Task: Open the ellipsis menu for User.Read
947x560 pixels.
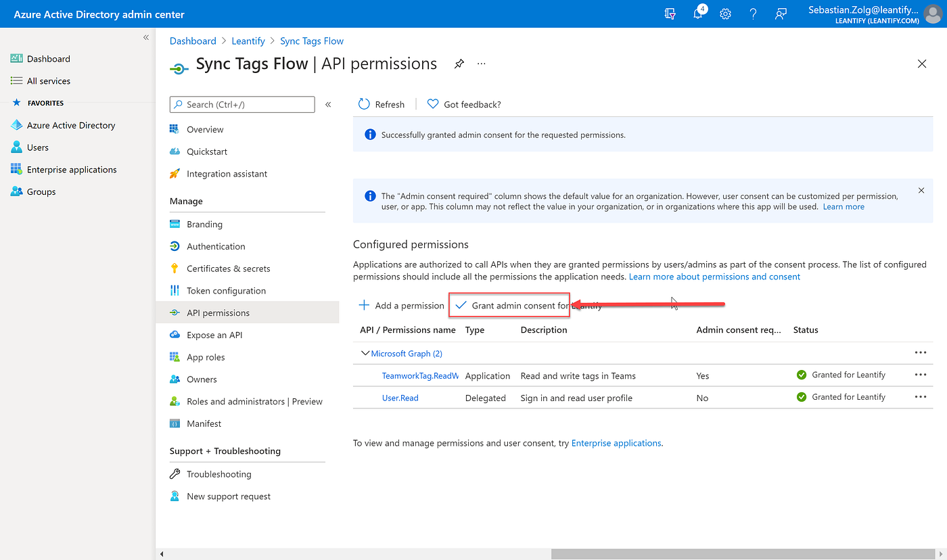Action: [x=920, y=397]
